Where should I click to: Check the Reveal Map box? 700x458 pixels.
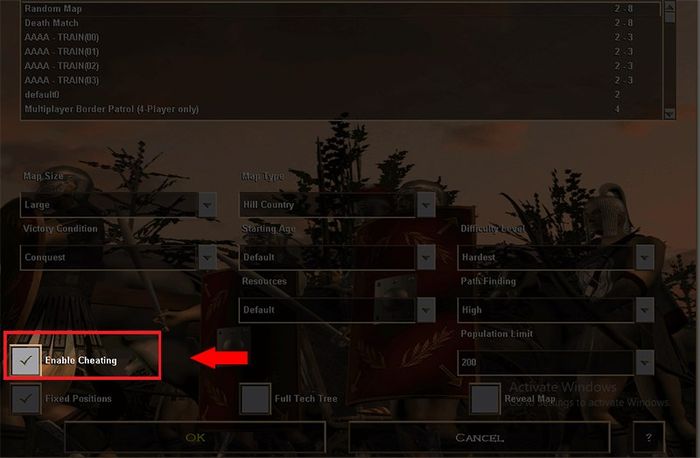point(485,398)
